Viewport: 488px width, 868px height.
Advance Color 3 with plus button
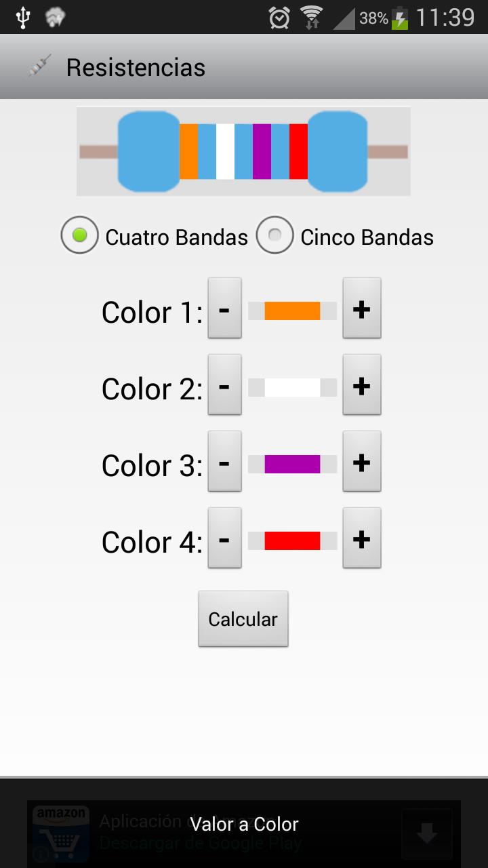pyautogui.click(x=362, y=462)
